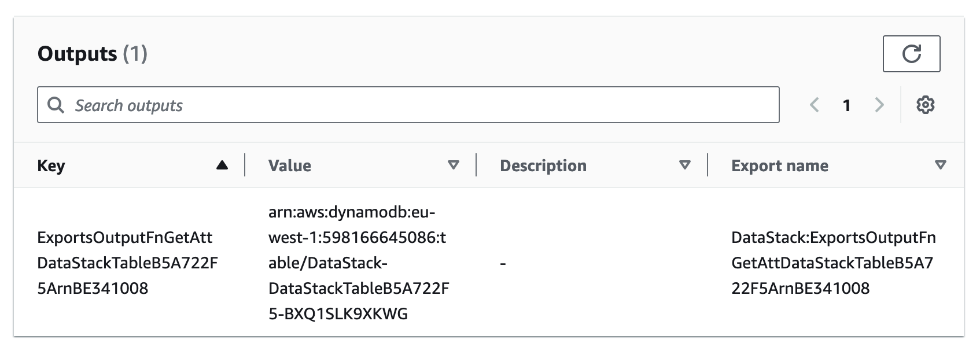The width and height of the screenshot is (980, 354).
Task: Select the Description column header
Action: click(543, 165)
